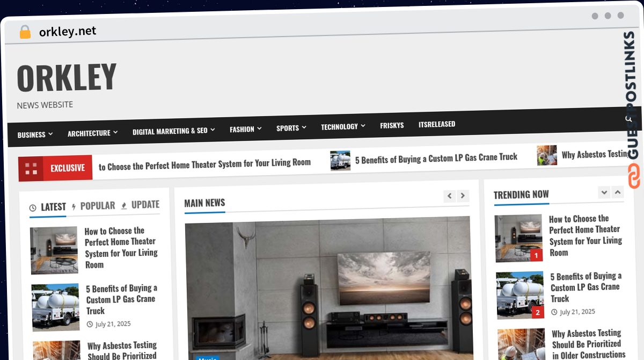Image resolution: width=644 pixels, height=360 pixels.
Task: Click Trending thumbnail numbered 2
Action: click(521, 295)
